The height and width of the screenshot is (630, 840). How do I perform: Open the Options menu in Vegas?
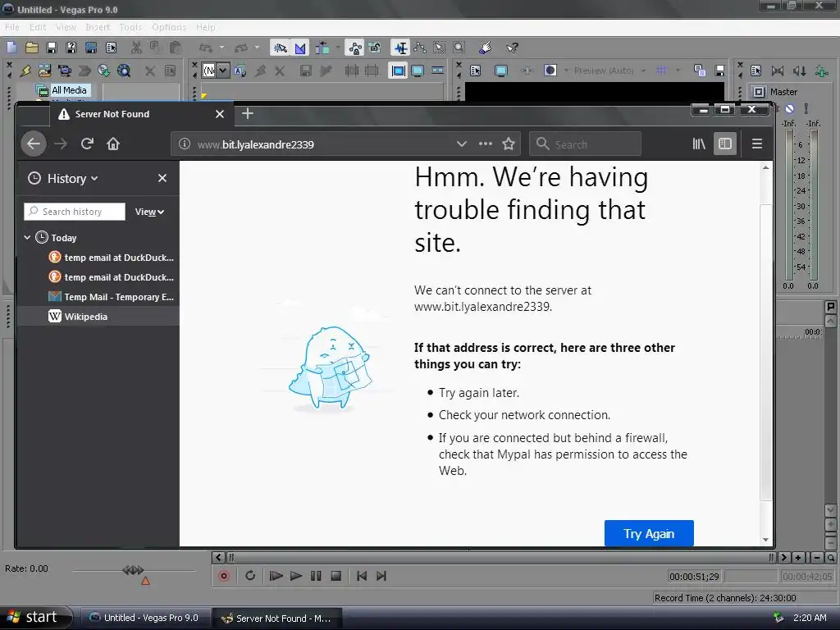tap(169, 27)
